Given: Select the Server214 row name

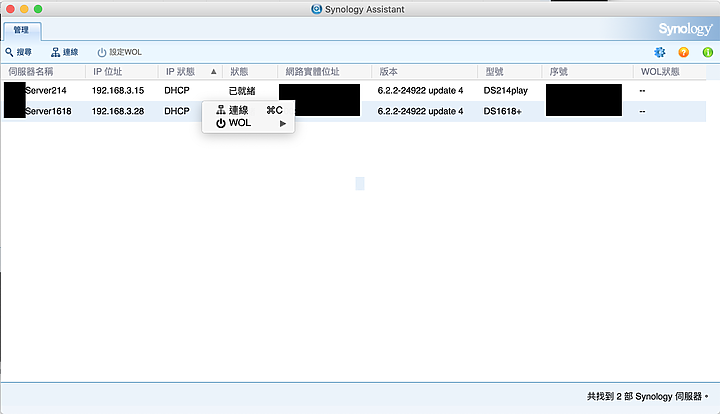Looking at the screenshot, I should tap(45, 90).
